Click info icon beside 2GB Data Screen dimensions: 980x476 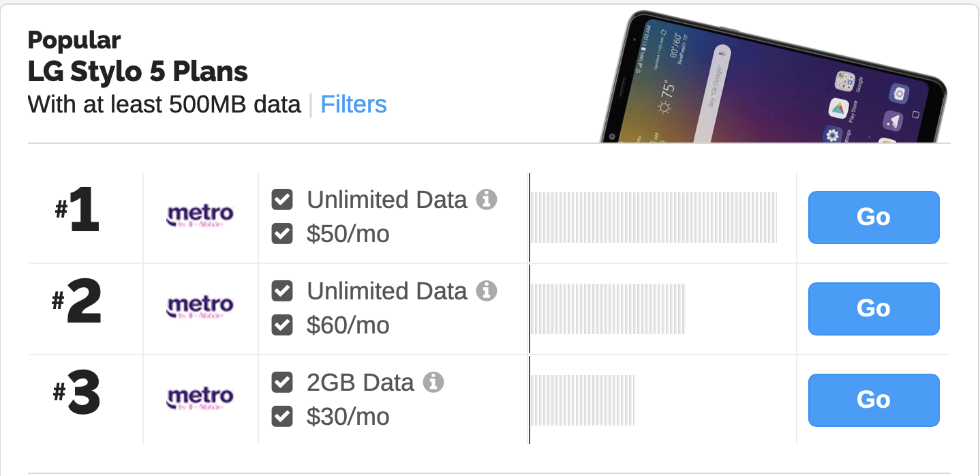coord(433,383)
